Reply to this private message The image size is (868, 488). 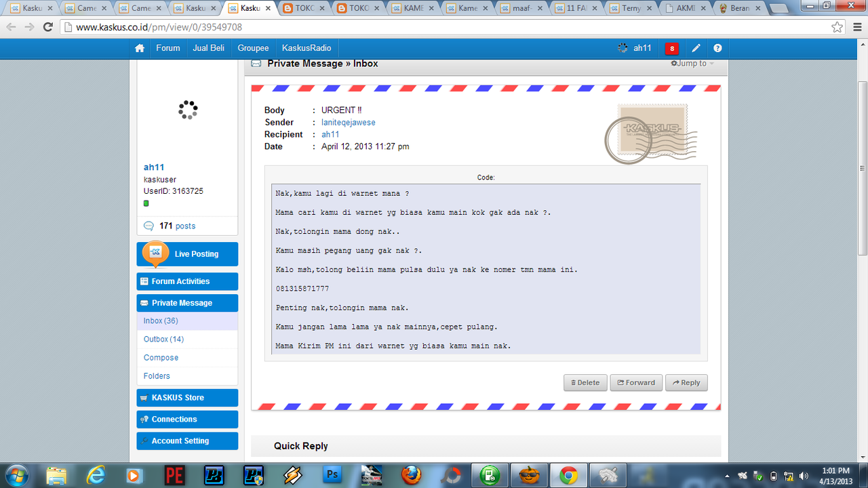tap(686, 383)
